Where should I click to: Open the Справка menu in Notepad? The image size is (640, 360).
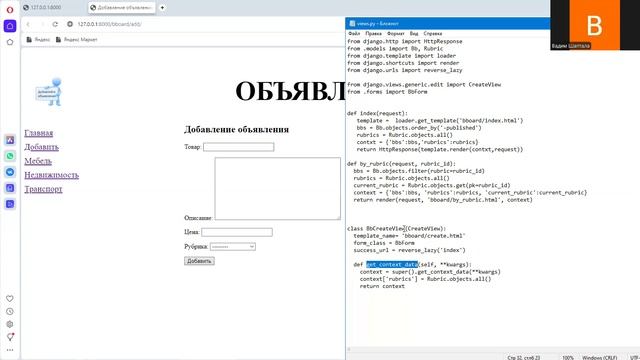(433, 33)
